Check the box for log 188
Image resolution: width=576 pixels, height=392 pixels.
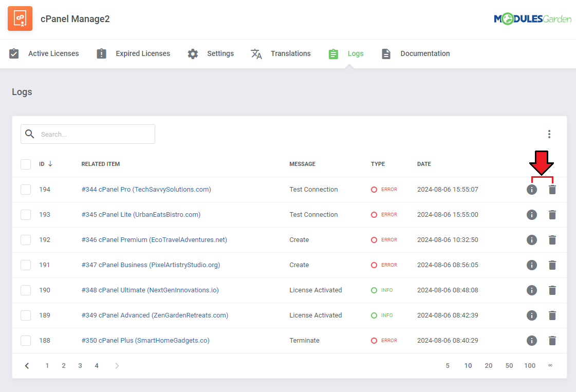tap(26, 341)
